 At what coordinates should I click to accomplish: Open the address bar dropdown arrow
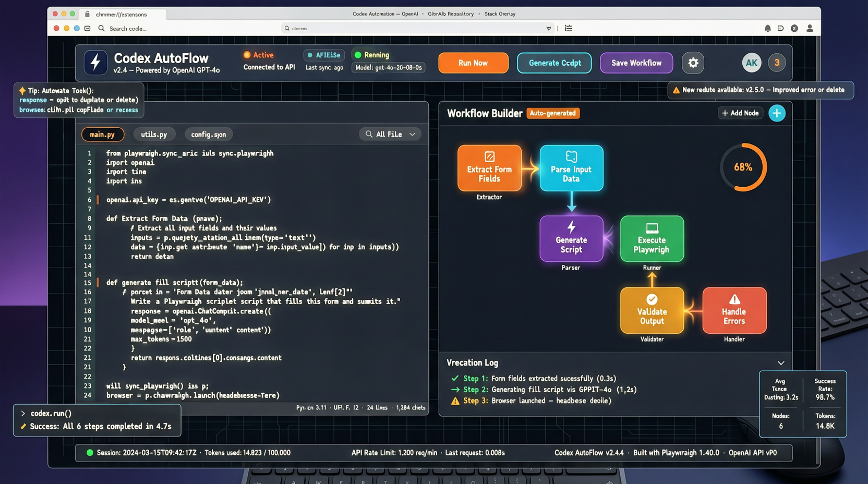(549, 29)
